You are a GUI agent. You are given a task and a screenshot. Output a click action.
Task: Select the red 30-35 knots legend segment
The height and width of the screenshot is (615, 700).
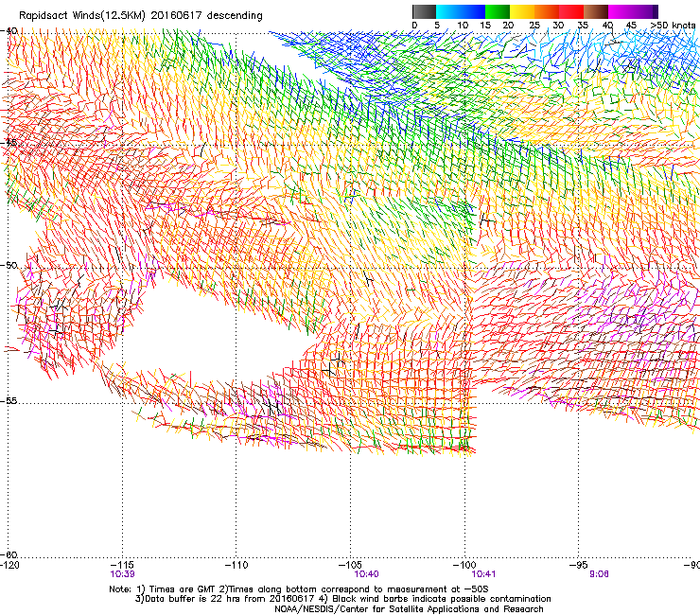pyautogui.click(x=571, y=11)
